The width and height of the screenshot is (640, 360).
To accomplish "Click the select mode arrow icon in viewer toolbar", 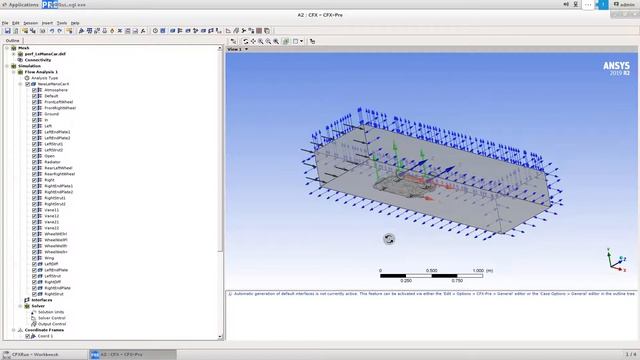I will (233, 41).
